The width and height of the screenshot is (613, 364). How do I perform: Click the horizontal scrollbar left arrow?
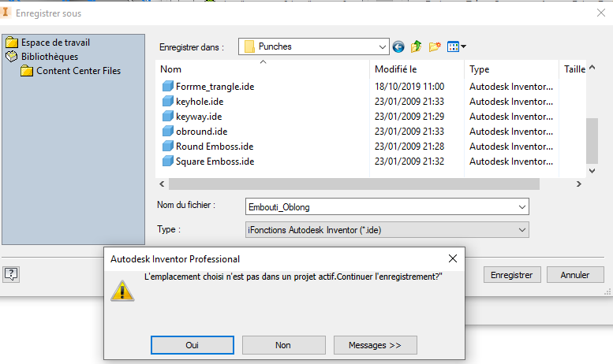tap(162, 184)
